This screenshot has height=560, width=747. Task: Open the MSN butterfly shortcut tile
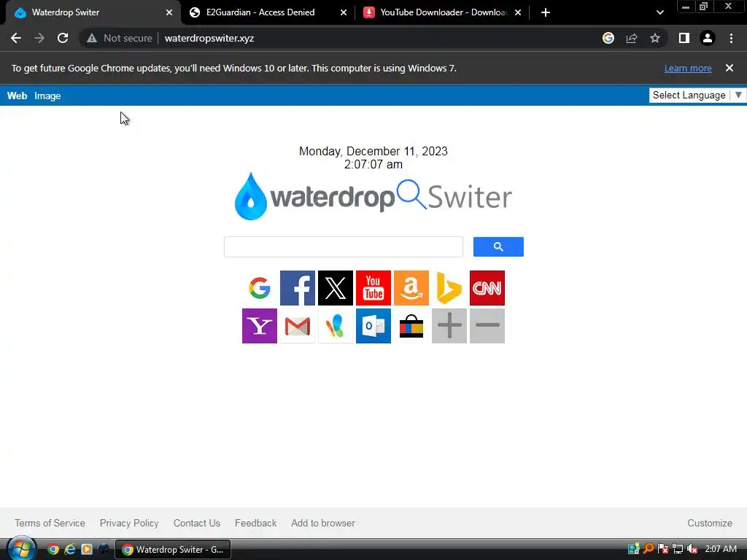[x=336, y=326]
